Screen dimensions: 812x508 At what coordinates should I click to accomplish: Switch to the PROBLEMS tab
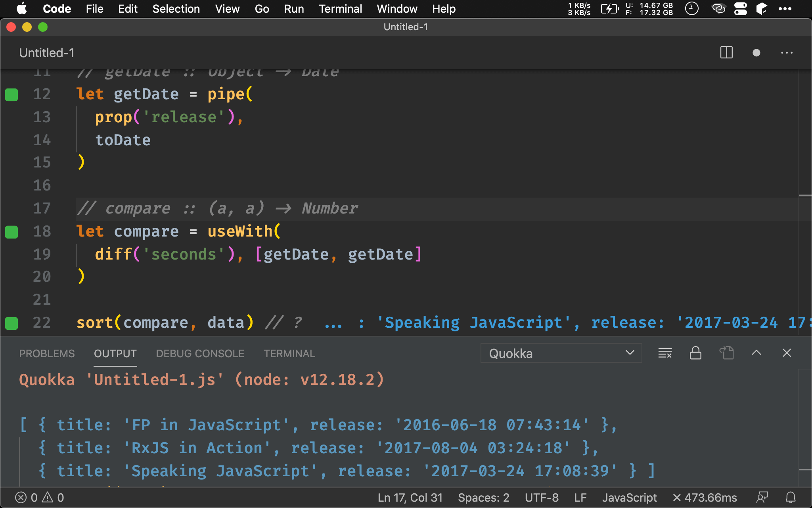coord(47,354)
